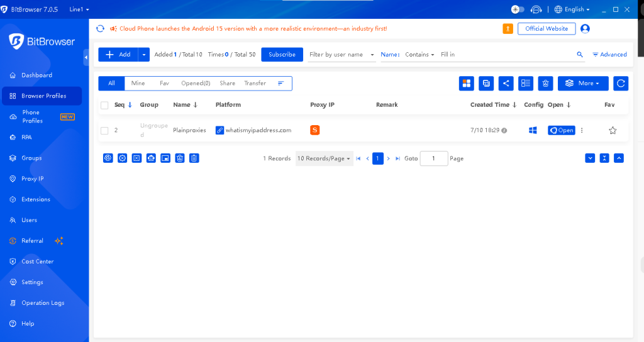Screen dimensions: 644x342
Task: Click the top toolbar recycle bin icon
Action: point(545,84)
